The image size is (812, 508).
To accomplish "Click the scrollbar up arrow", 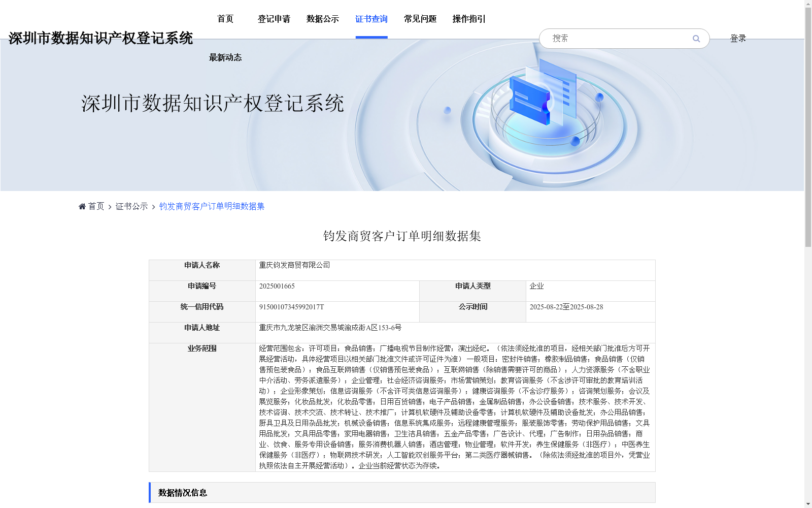I will coord(808,4).
